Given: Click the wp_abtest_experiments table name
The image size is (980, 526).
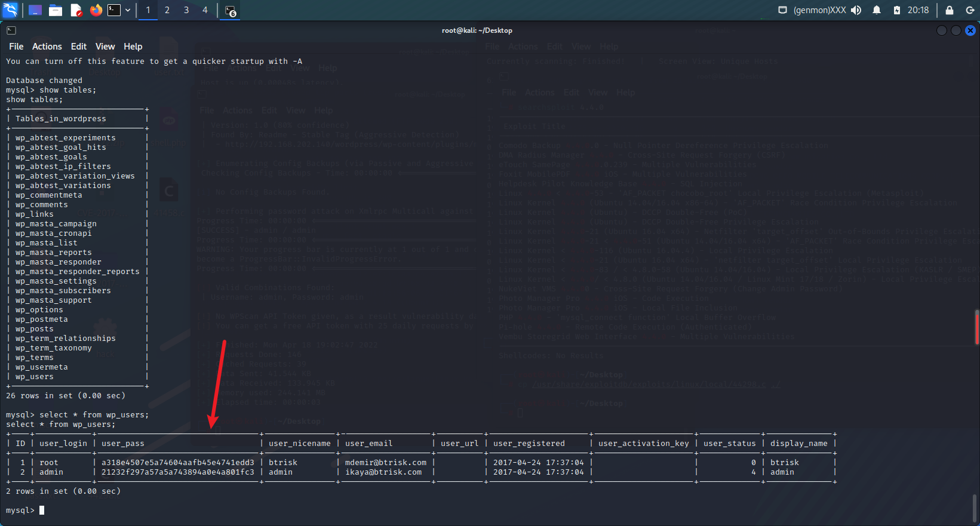Looking at the screenshot, I should 66,138.
